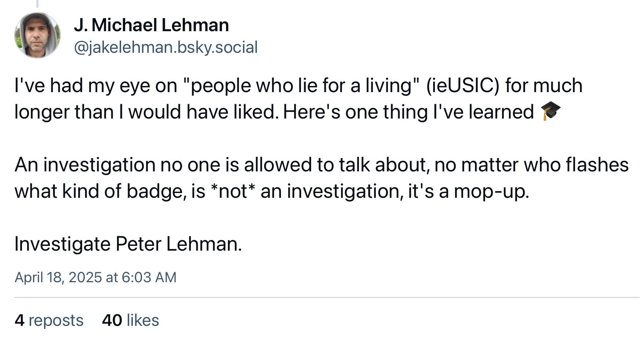Open the @jakelehman.bsky.social handle link

[166, 47]
